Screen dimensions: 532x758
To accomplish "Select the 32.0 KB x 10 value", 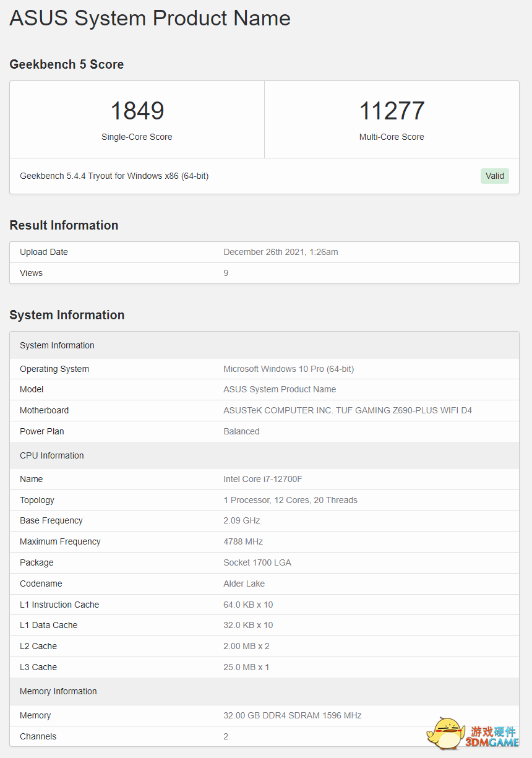I will [x=248, y=625].
